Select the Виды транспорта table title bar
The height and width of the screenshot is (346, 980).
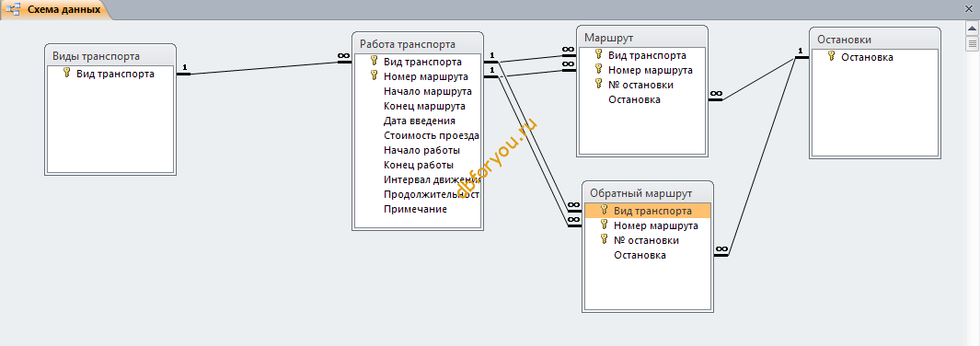click(x=110, y=55)
